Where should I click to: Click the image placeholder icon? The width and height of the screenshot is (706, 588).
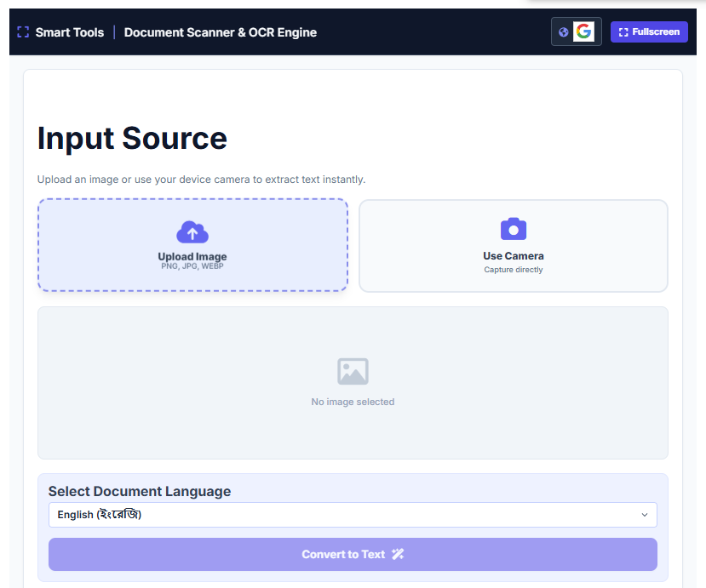(353, 372)
